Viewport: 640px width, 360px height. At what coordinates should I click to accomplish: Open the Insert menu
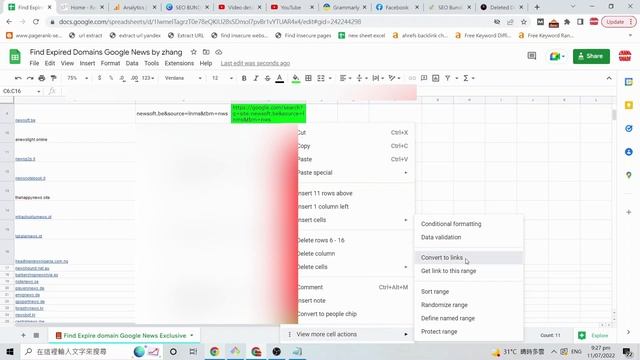tap(87, 63)
